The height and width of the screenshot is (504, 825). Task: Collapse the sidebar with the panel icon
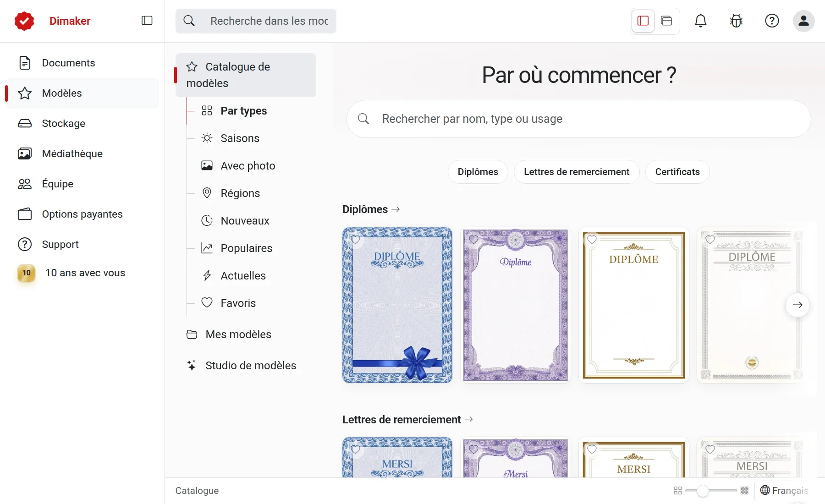click(x=147, y=21)
